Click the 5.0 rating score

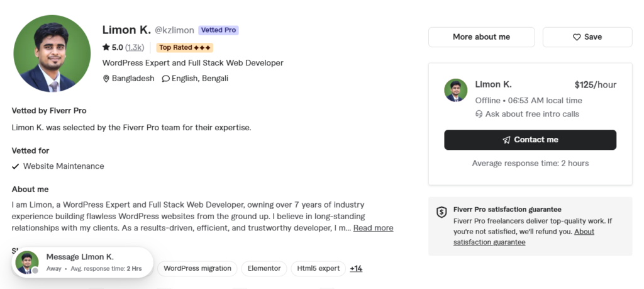coord(118,47)
